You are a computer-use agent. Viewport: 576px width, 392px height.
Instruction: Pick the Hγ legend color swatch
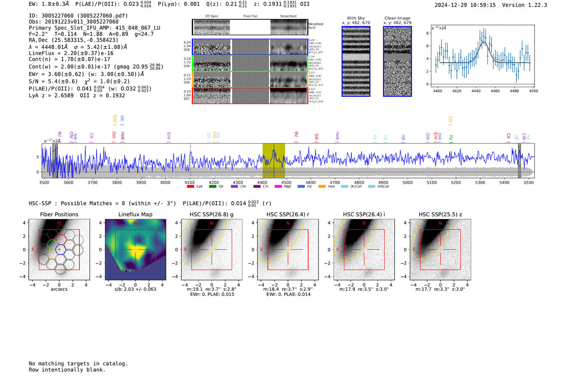click(x=301, y=186)
